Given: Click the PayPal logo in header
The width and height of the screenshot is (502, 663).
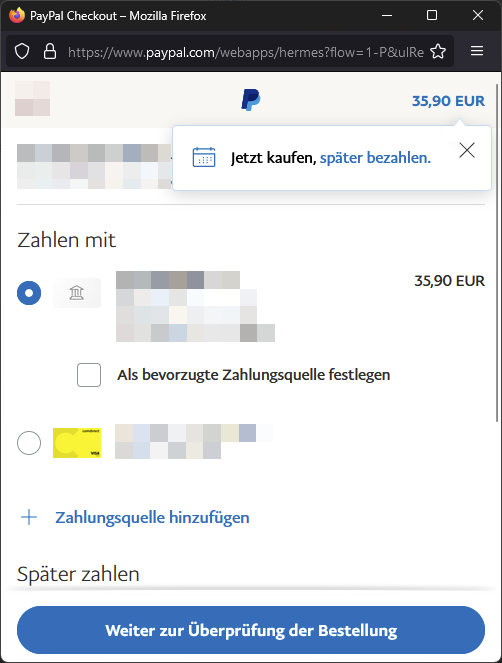Looking at the screenshot, I should (251, 100).
